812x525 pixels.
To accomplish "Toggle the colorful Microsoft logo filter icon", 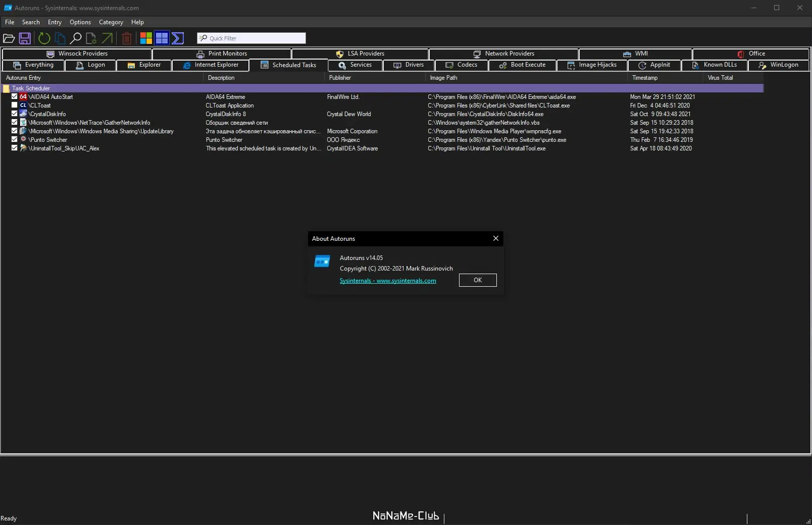I will [x=146, y=38].
